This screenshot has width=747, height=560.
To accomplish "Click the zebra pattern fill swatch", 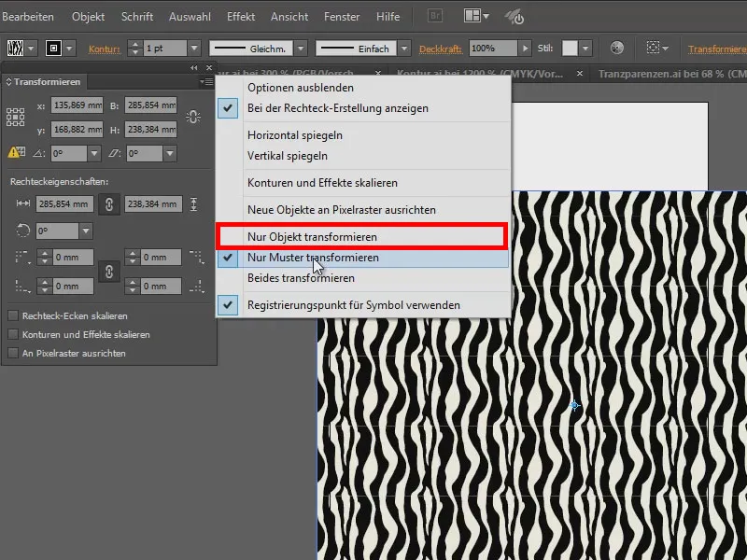I will tap(15, 49).
